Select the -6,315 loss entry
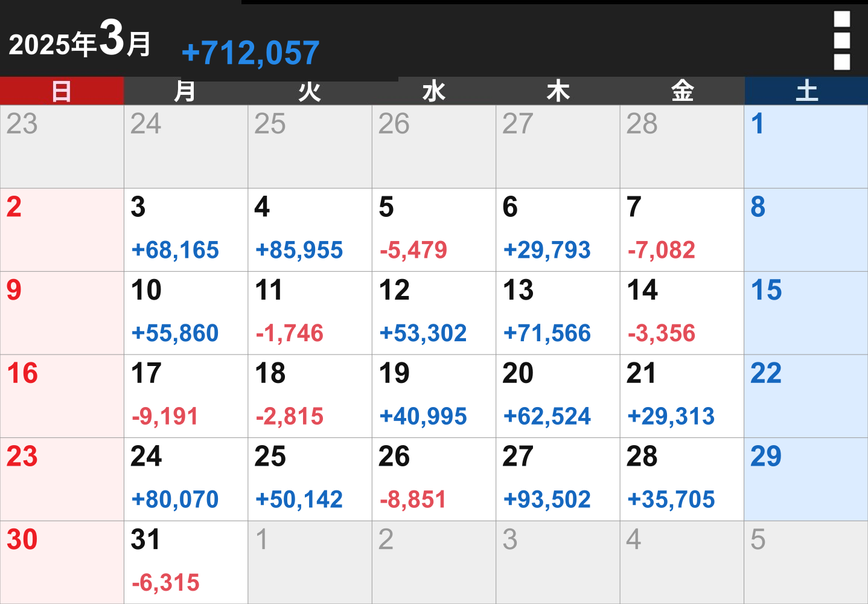The height and width of the screenshot is (604, 868). pos(165,583)
